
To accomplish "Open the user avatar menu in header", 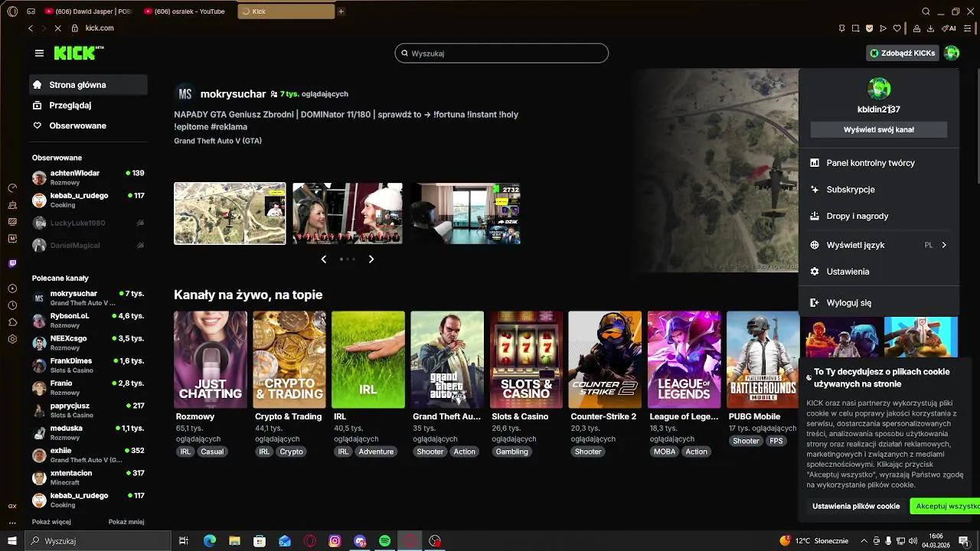I will click(952, 53).
